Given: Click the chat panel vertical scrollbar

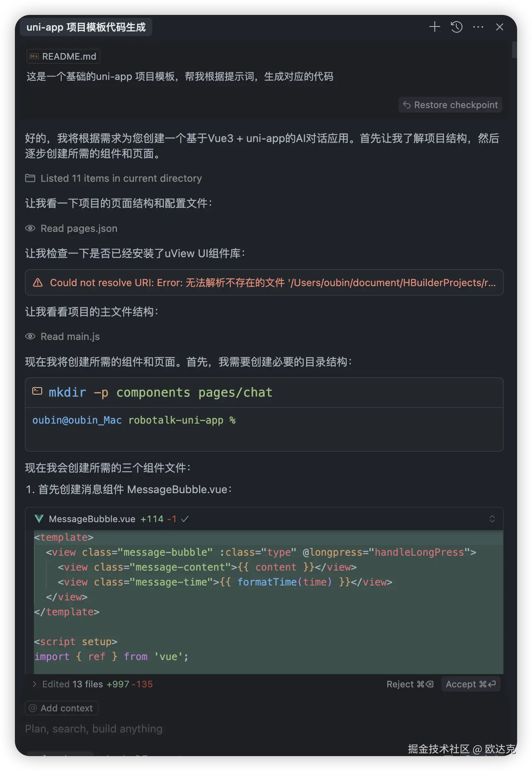Looking at the screenshot, I should click(x=514, y=50).
